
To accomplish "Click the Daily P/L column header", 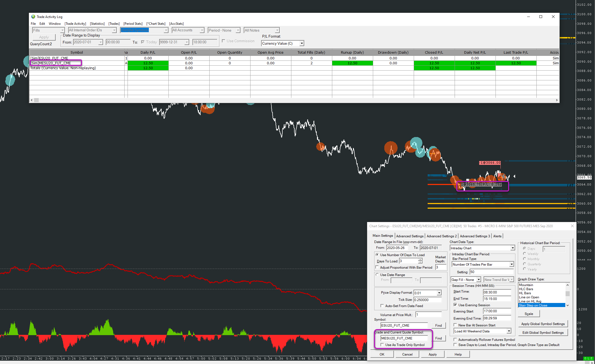I will pyautogui.click(x=148, y=52).
